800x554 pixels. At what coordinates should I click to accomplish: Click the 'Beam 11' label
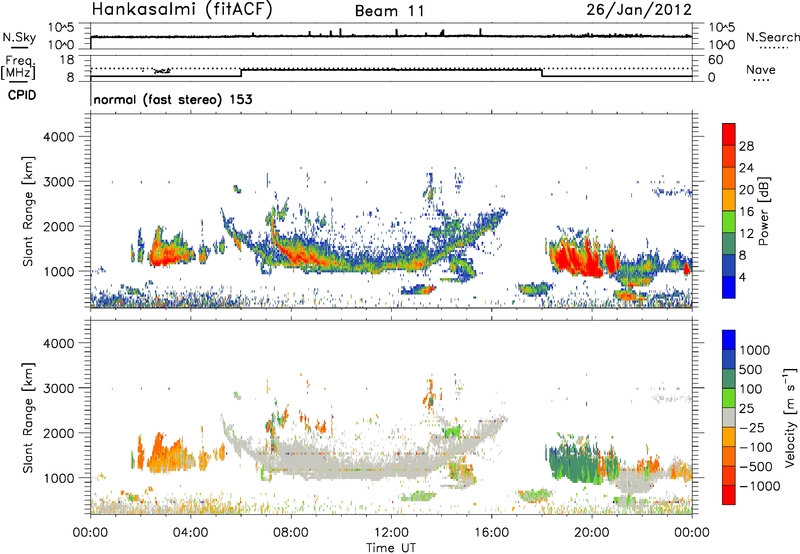click(390, 11)
